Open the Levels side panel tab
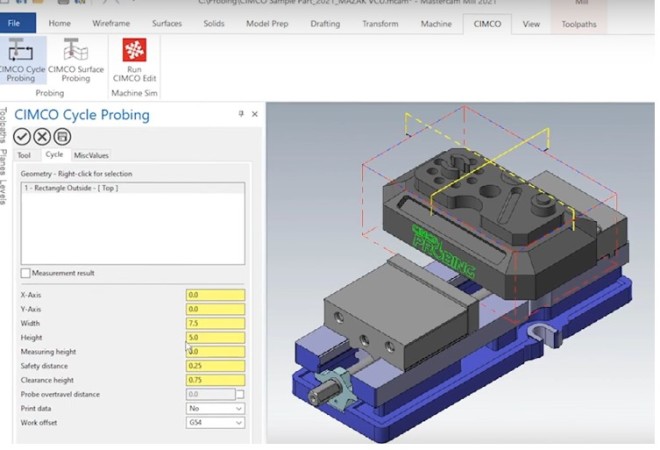 (3, 192)
